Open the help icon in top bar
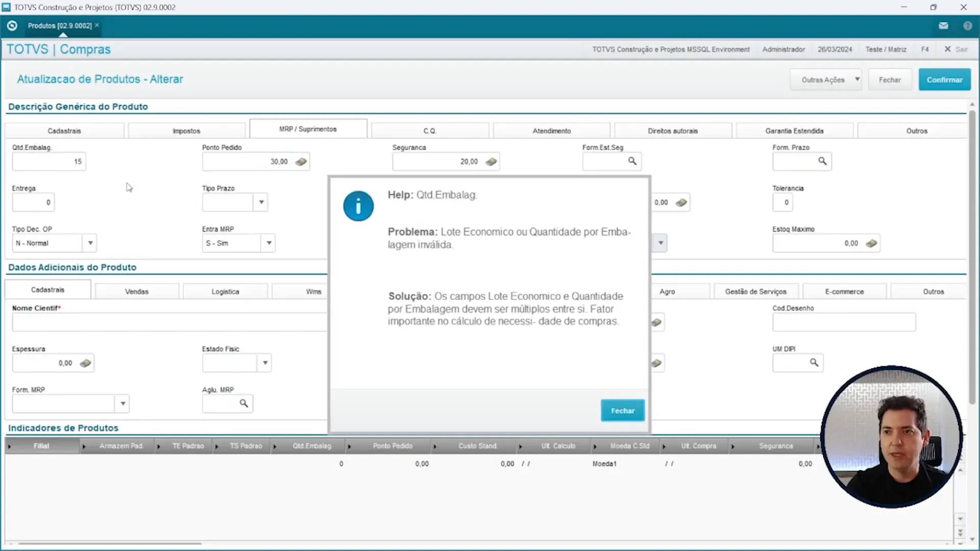This screenshot has width=980, height=551. click(968, 25)
